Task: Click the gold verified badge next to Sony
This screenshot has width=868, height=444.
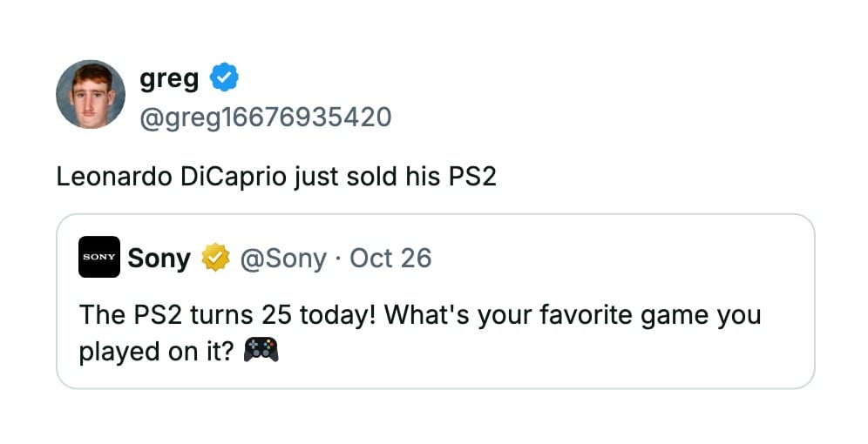Action: pyautogui.click(x=215, y=258)
